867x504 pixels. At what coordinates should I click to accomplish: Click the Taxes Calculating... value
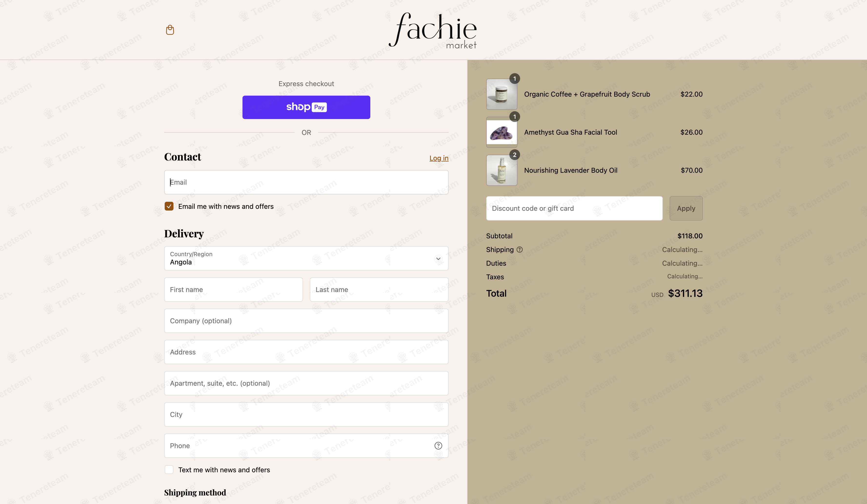pos(685,277)
